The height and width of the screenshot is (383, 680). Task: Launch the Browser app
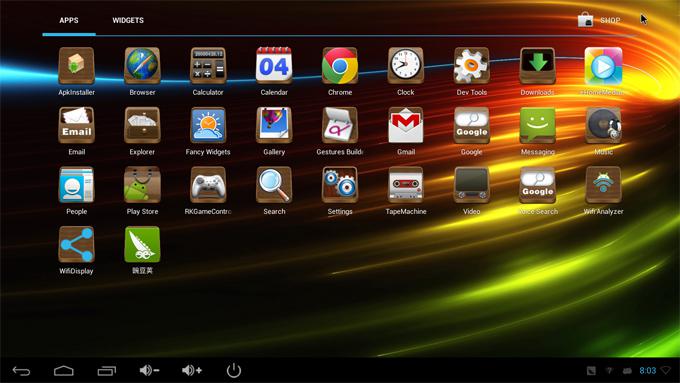[142, 66]
